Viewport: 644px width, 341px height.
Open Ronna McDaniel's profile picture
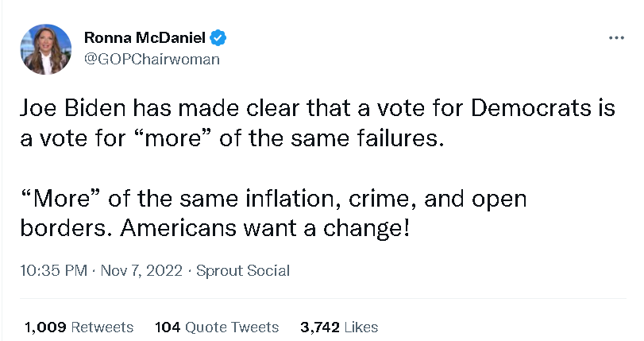coord(48,48)
